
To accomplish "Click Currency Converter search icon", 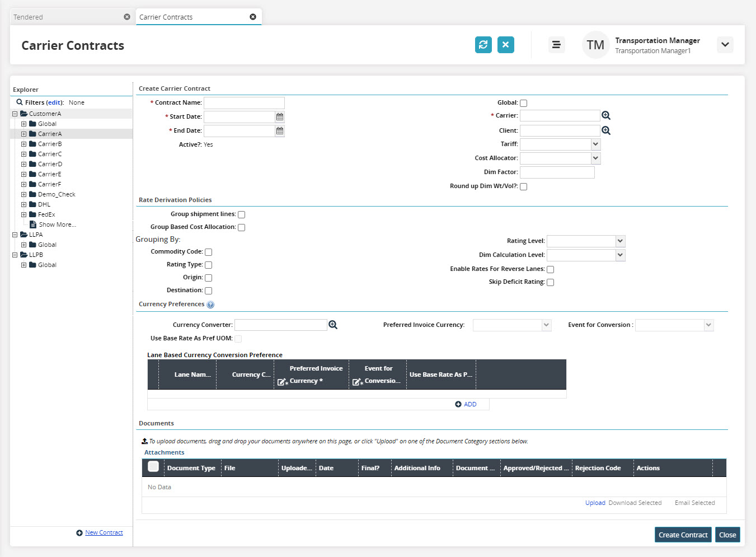I will coord(333,325).
